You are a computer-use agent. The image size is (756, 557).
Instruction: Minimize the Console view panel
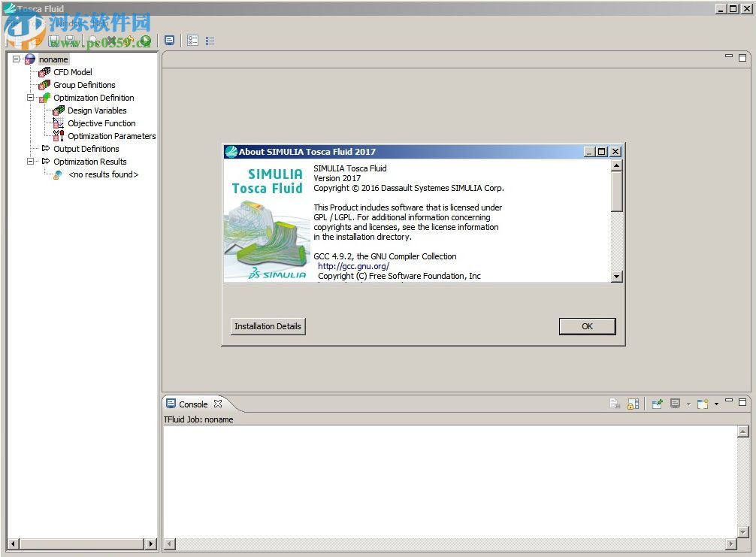click(728, 400)
